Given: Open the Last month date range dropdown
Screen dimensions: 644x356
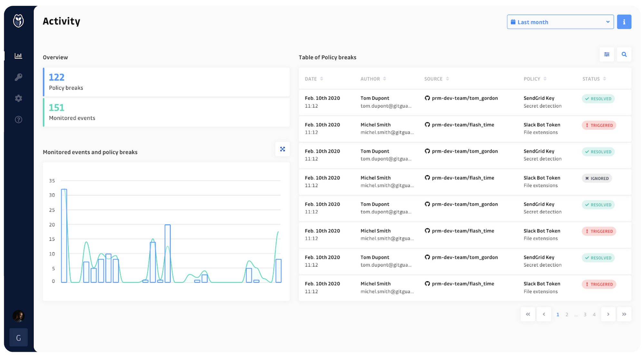Looking at the screenshot, I should [x=560, y=22].
